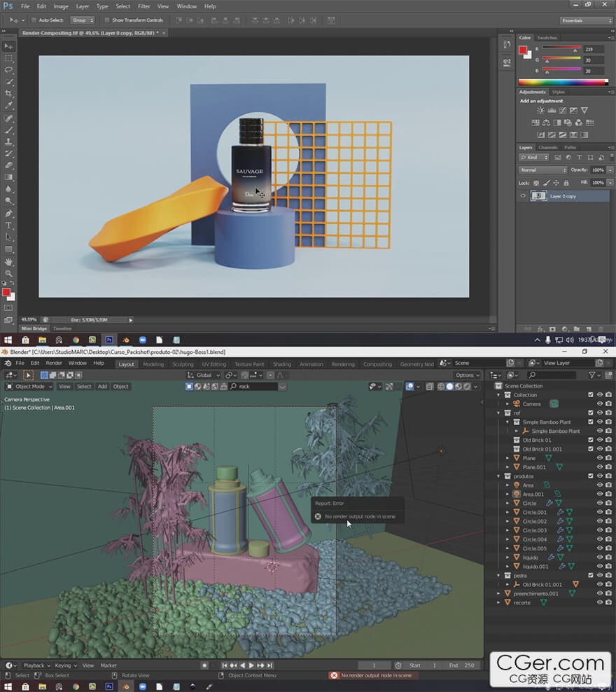Click the foreground red color swatch in Color panel

tap(523, 50)
